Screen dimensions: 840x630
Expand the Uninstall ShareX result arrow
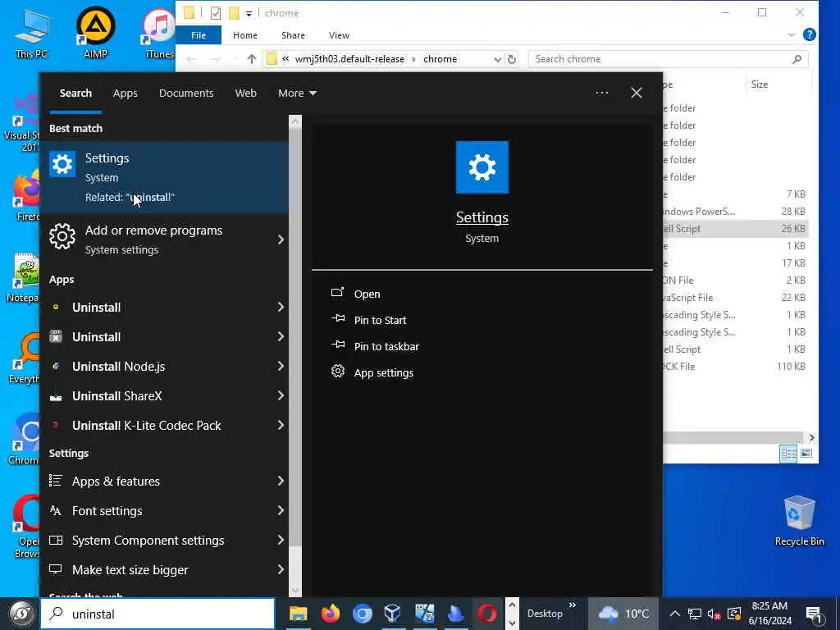[x=281, y=395]
